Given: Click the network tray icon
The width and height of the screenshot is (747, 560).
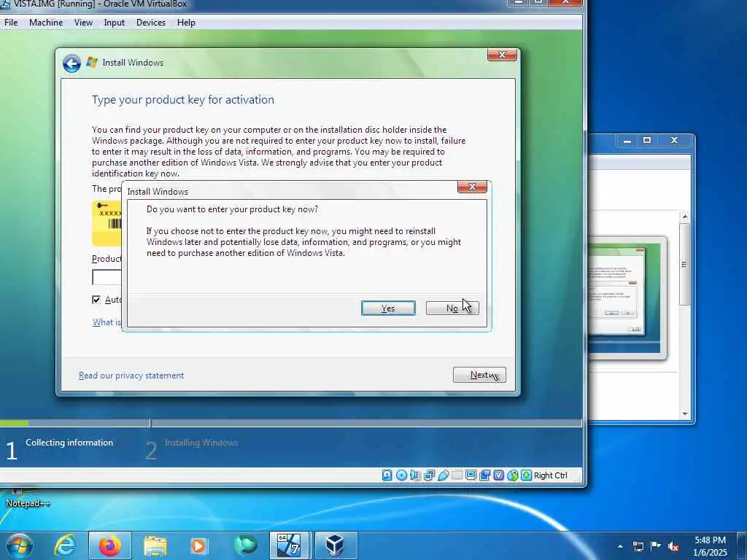Looking at the screenshot, I should pyautogui.click(x=638, y=546).
